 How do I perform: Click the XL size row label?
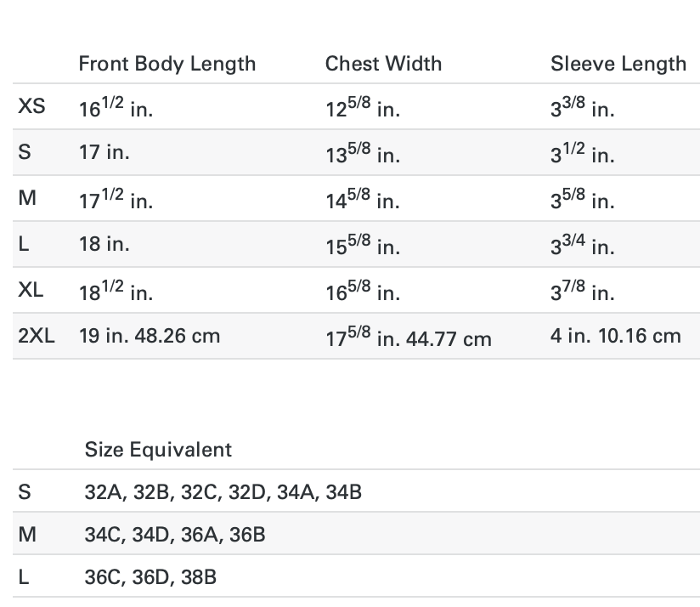(x=31, y=290)
